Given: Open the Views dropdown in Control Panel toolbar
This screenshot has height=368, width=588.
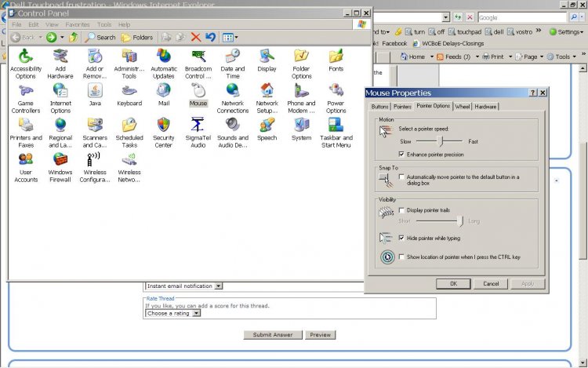Looking at the screenshot, I should [x=230, y=37].
